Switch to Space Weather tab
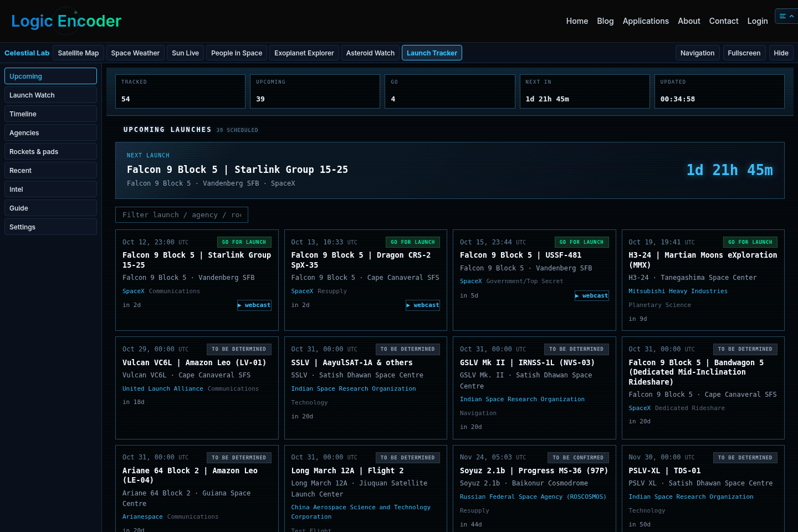798x532 pixels. pos(135,53)
